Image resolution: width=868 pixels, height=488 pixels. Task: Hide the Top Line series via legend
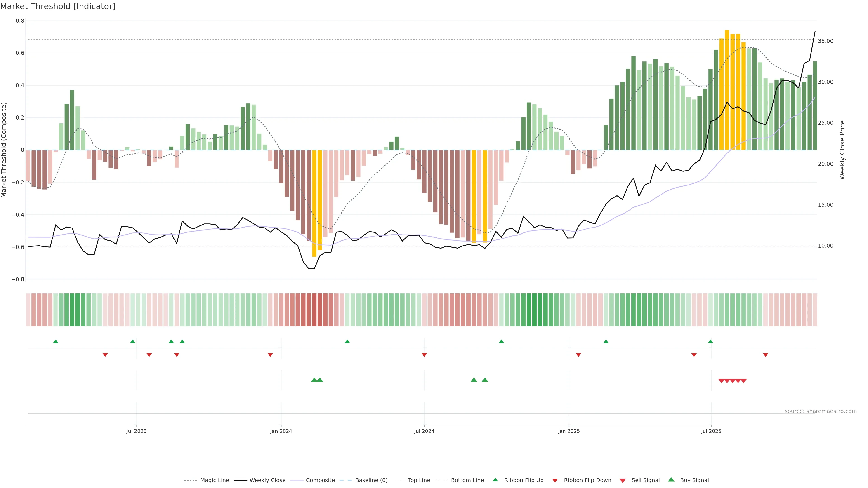419,480
